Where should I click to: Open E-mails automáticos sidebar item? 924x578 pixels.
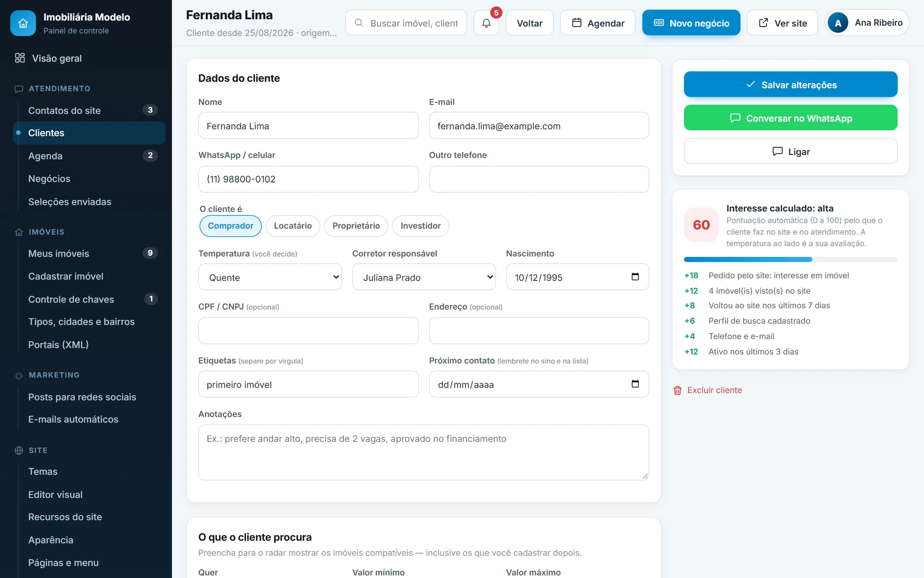tap(89, 419)
